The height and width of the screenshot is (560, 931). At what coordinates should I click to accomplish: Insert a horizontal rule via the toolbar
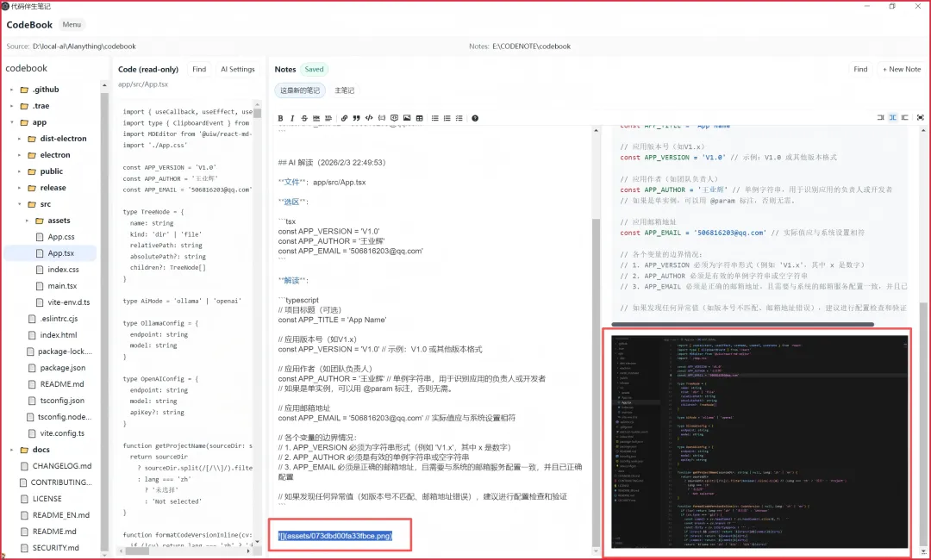pyautogui.click(x=316, y=118)
